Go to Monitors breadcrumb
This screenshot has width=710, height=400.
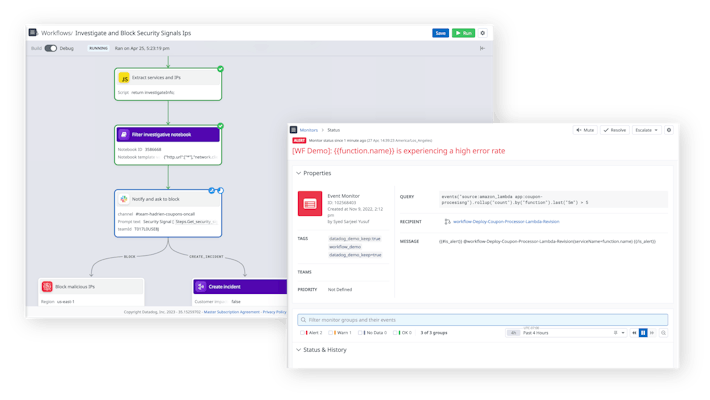310,130
